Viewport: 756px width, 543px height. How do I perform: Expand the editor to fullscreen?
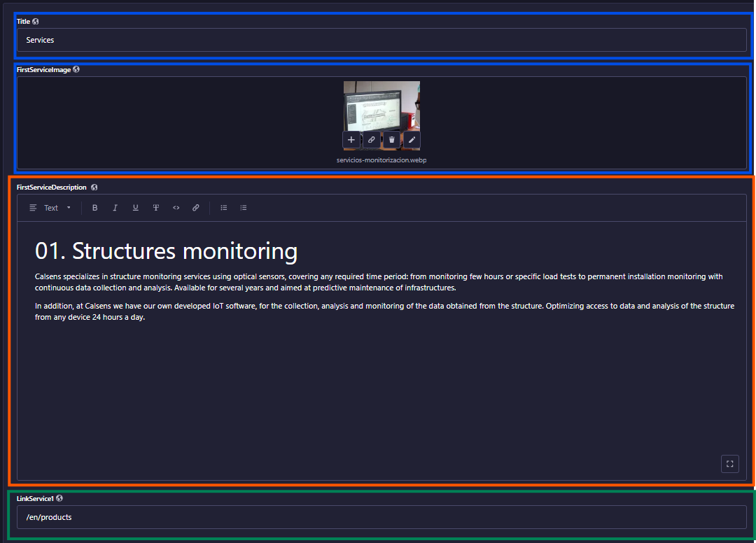[729, 464]
